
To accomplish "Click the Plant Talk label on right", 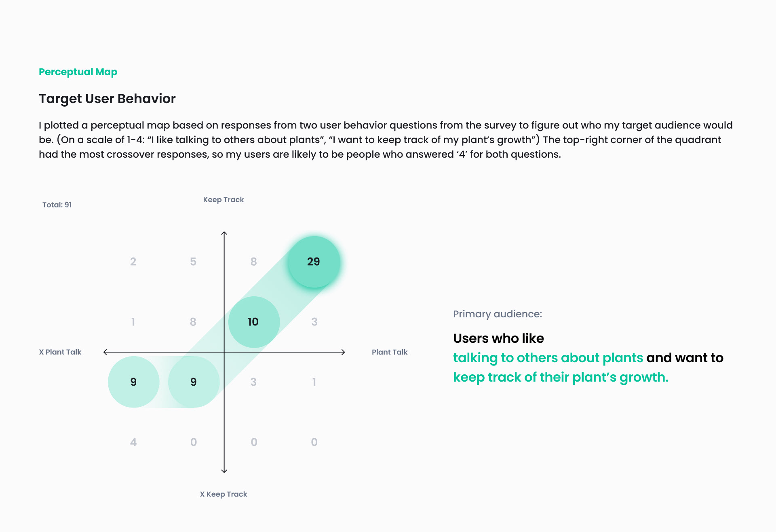I will tap(390, 352).
